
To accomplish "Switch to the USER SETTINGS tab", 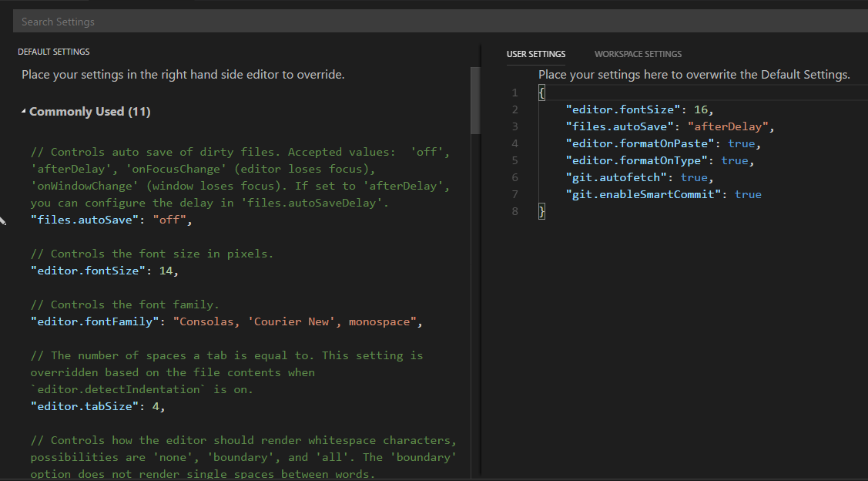I will coord(536,54).
